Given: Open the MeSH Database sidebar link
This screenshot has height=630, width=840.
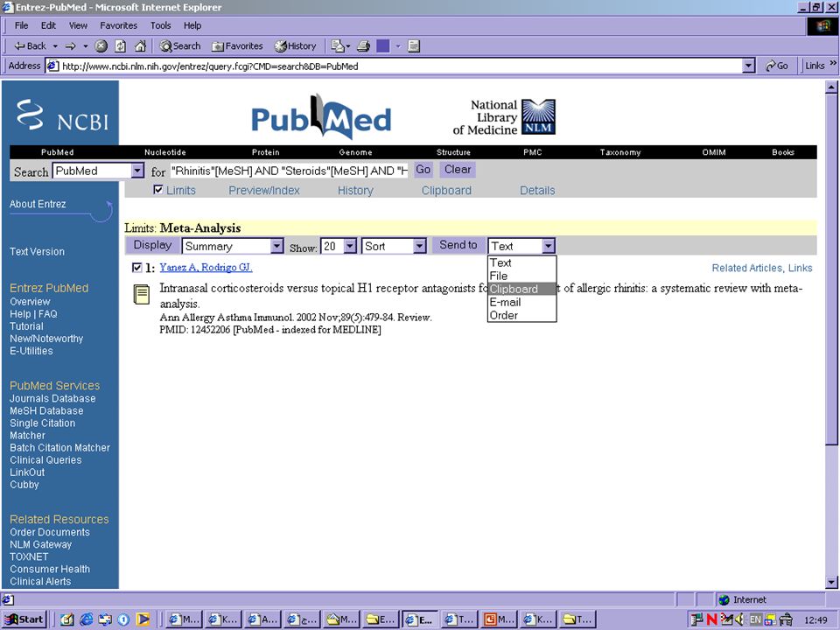Looking at the screenshot, I should 46,411.
